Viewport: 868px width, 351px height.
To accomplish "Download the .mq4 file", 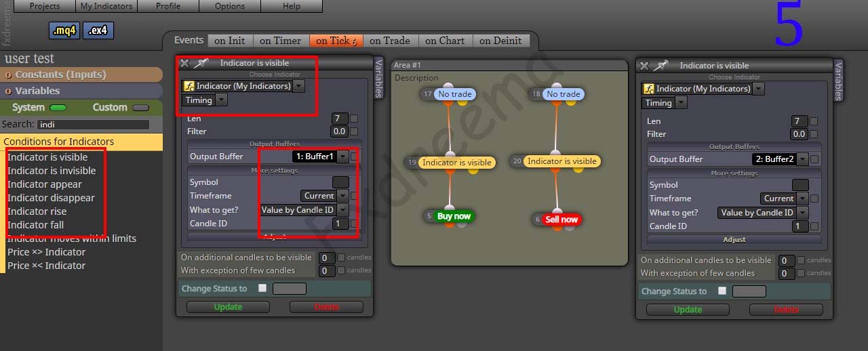I will point(65,30).
